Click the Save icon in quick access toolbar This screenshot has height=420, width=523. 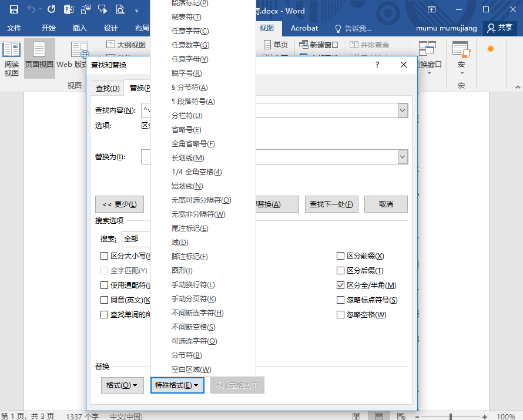[x=14, y=9]
